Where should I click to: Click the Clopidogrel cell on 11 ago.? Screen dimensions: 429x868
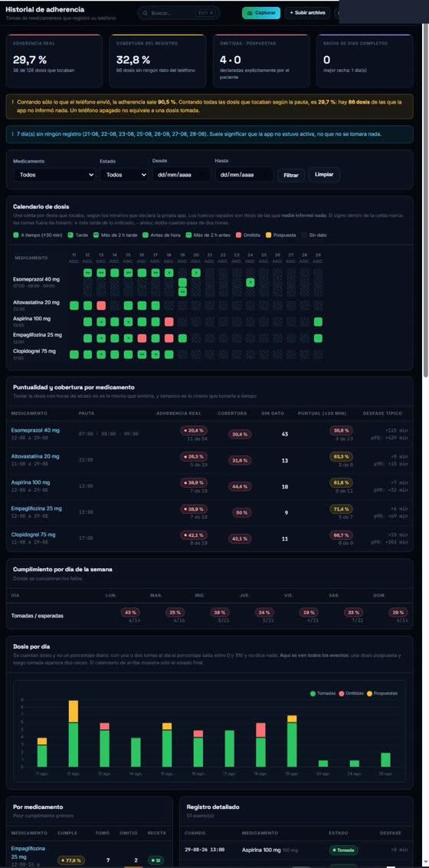click(74, 354)
